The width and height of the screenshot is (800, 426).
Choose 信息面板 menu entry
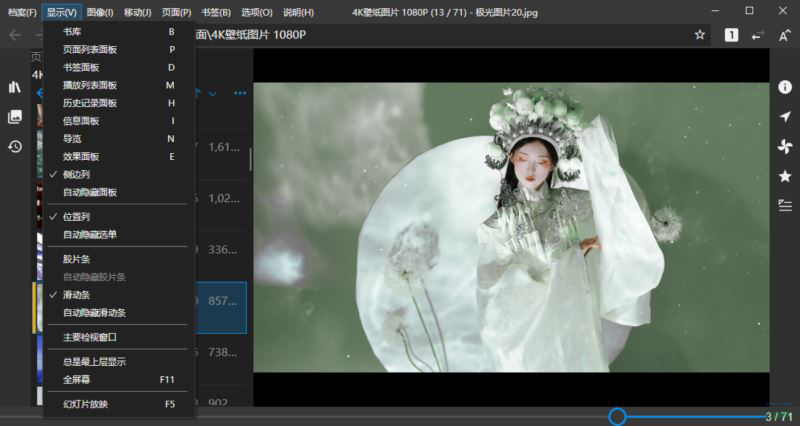(x=118, y=121)
